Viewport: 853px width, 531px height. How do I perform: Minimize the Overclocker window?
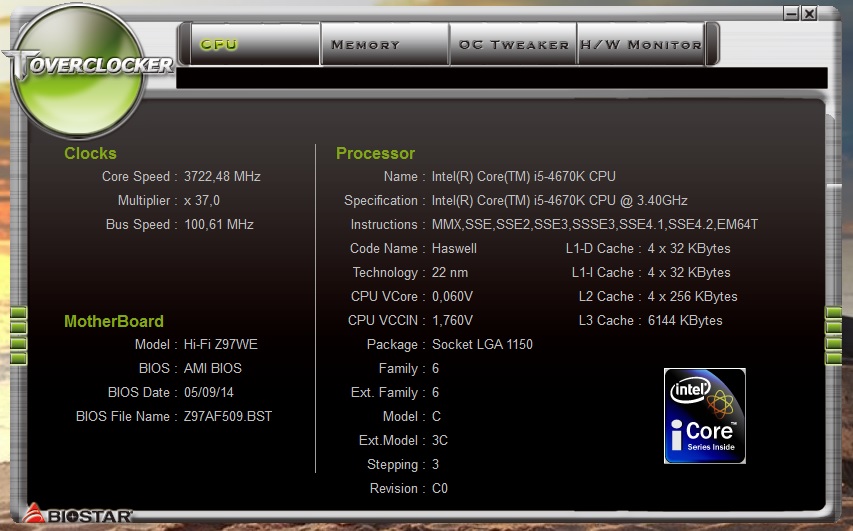tap(791, 13)
